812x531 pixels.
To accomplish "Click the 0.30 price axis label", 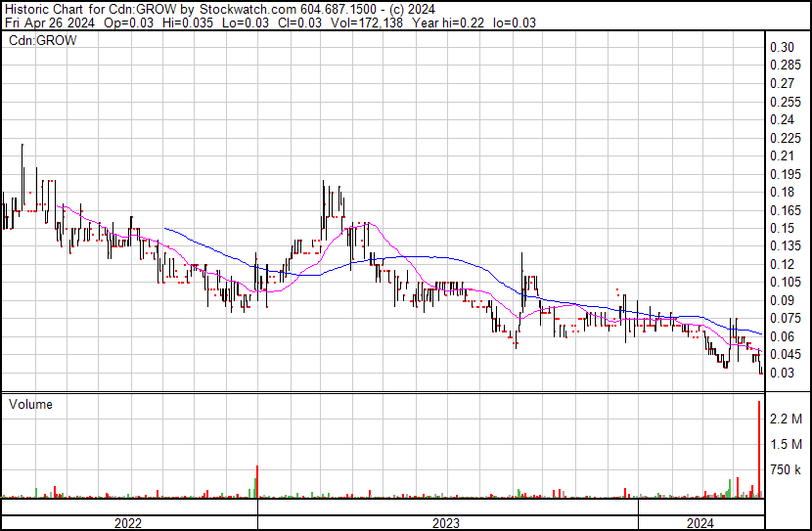I will (781, 47).
